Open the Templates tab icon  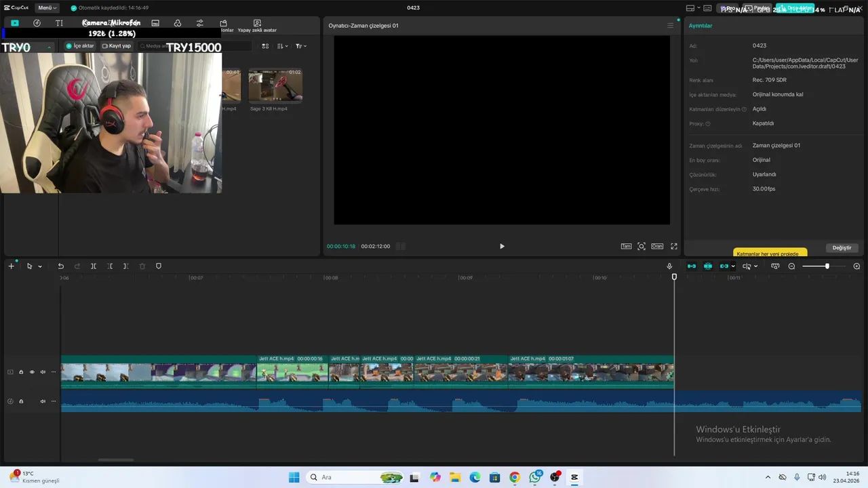coord(223,23)
